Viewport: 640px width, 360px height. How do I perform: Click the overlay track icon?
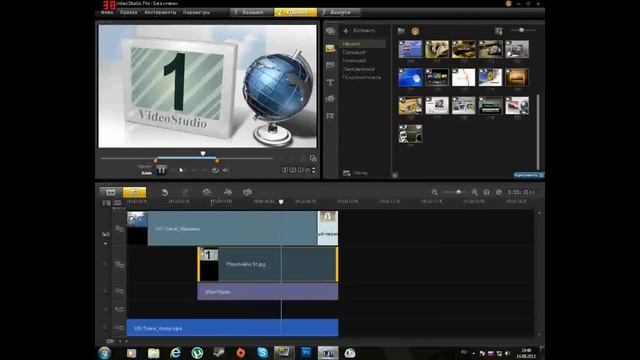[x=119, y=264]
